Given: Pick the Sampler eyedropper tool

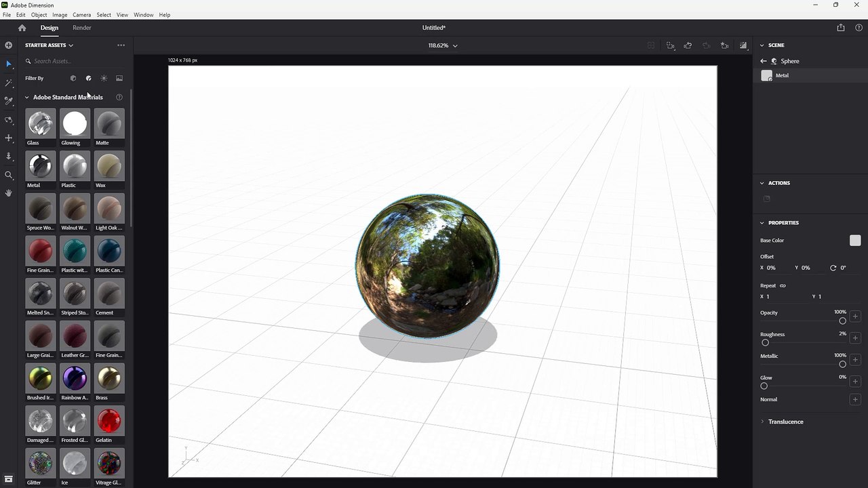Looking at the screenshot, I should [x=9, y=101].
